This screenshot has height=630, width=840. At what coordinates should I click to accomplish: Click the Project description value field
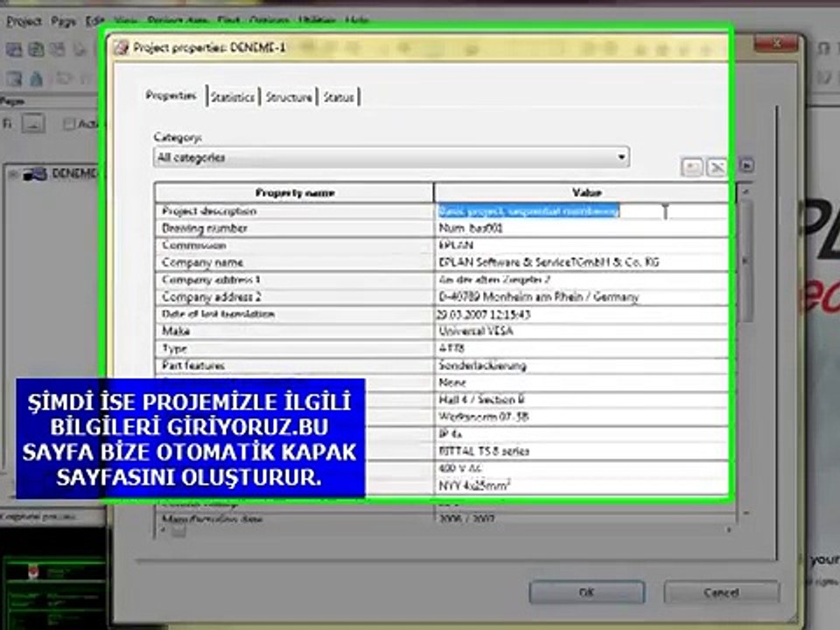click(581, 211)
